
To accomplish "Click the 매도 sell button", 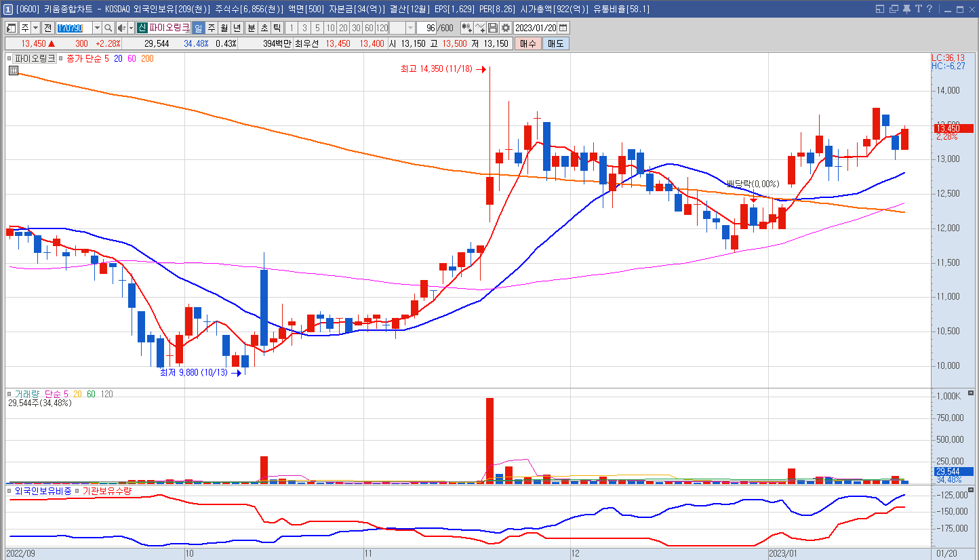I will (x=556, y=43).
